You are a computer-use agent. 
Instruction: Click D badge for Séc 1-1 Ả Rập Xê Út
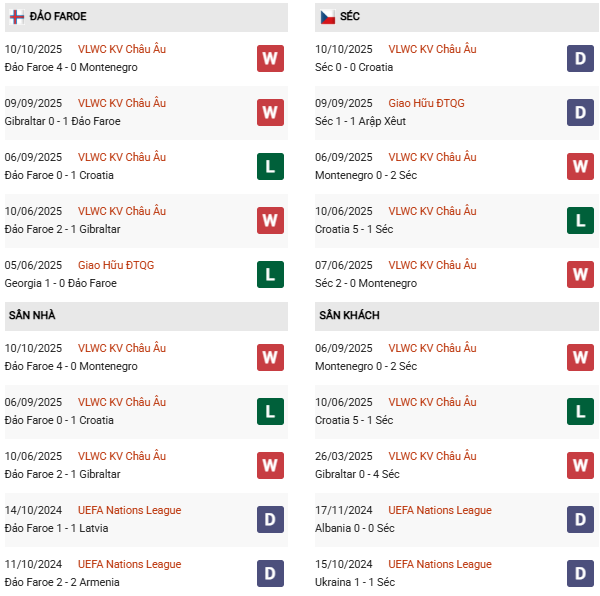580,112
